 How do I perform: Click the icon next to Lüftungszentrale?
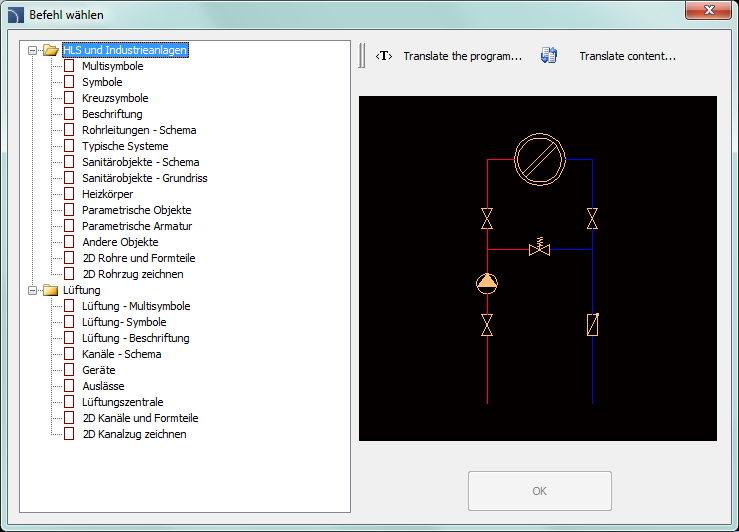(x=70, y=402)
